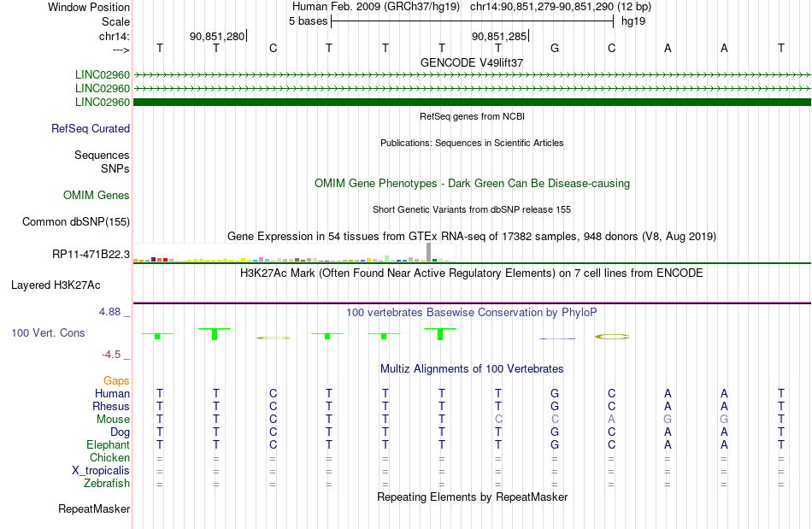Open the RepeatMasker track label
The image size is (812, 529).
click(x=94, y=508)
